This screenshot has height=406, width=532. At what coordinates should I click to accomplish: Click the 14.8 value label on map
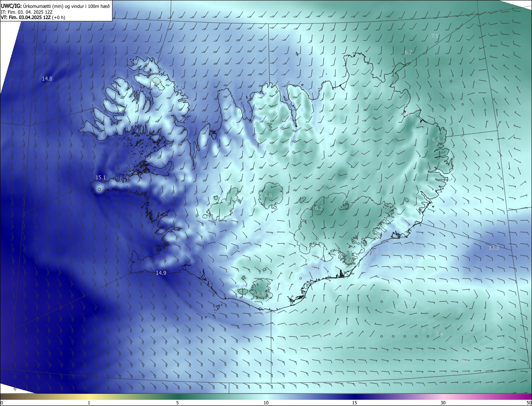47,79
